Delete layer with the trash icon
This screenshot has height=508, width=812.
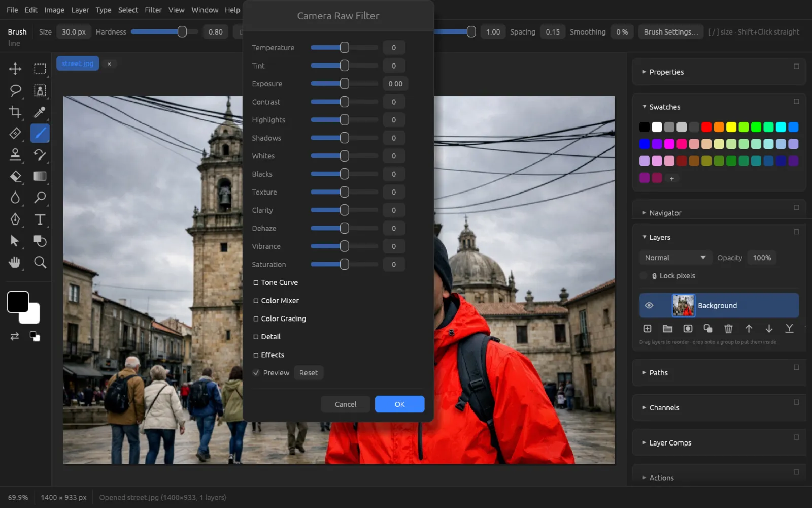coord(728,329)
